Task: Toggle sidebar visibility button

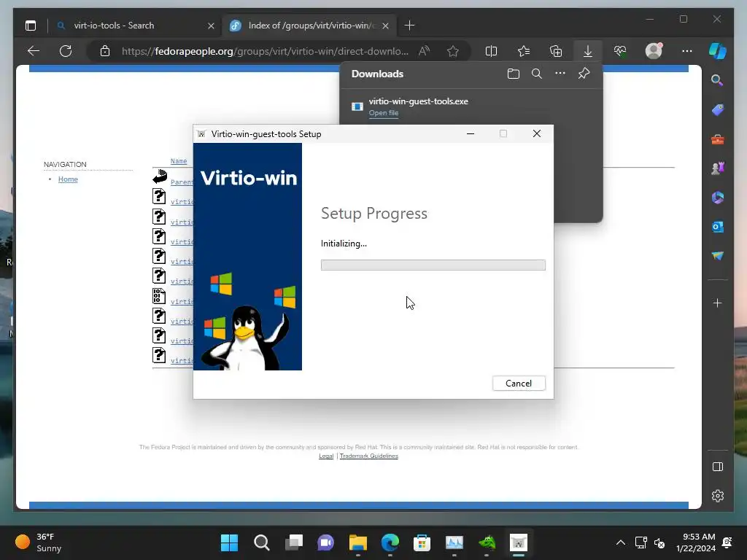Action: point(718,467)
